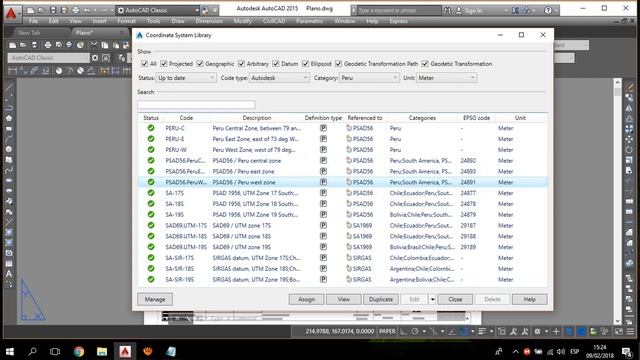Click the workspace settings gear icon
Screen dimensions: 640x360
(95, 58)
